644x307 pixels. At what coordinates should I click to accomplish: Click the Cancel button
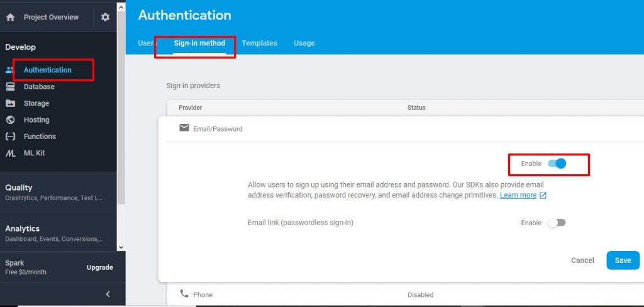(582, 260)
